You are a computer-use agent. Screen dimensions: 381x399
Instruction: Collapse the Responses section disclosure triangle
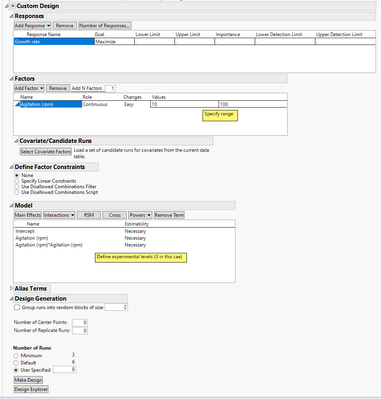click(12, 16)
